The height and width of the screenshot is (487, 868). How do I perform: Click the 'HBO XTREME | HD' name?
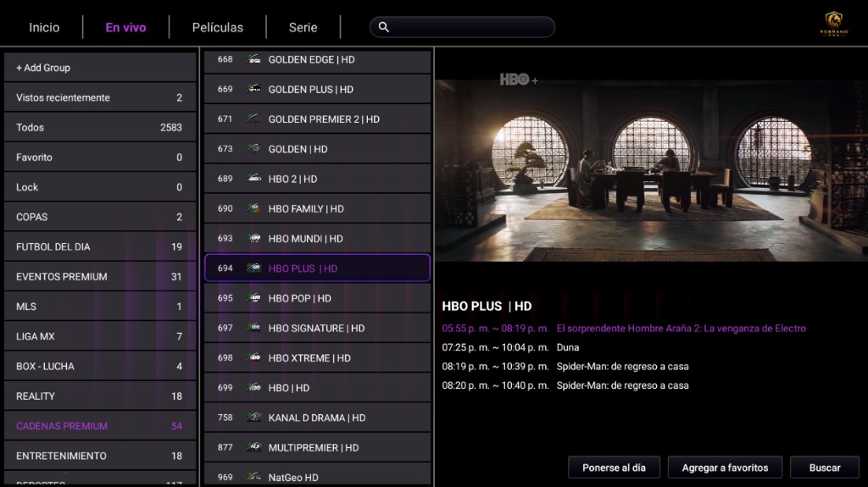[309, 358]
